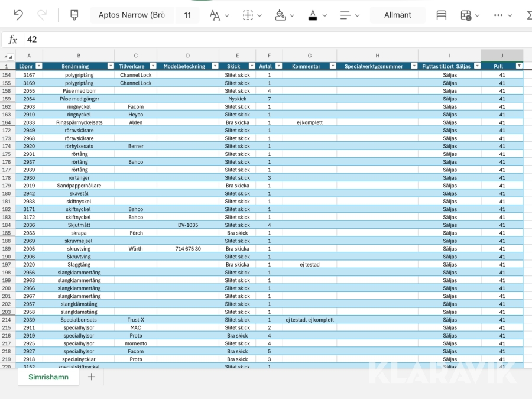Select the Format Painter brush icon
The height and width of the screenshot is (399, 532).
coord(74,15)
